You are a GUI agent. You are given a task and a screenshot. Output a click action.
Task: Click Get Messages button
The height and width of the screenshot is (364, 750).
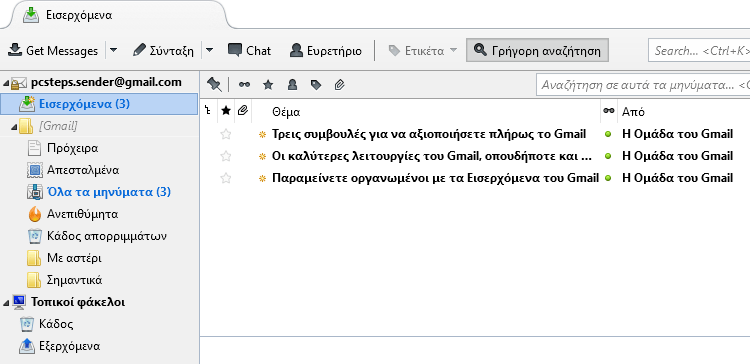(x=53, y=51)
